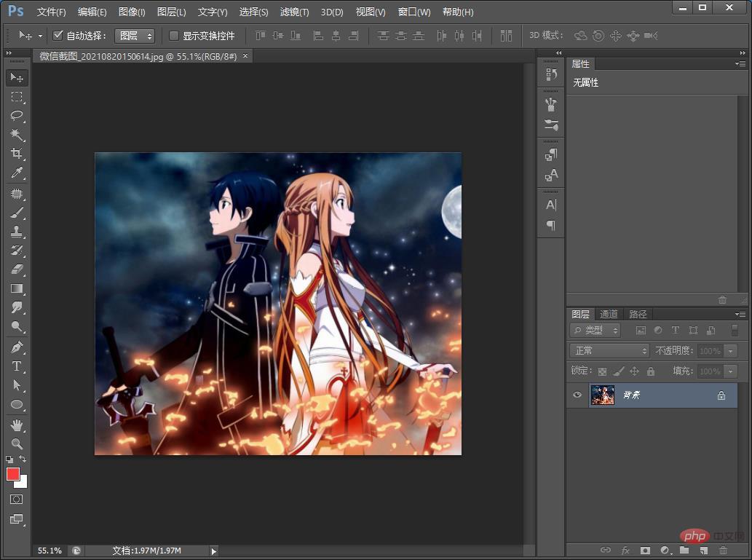The height and width of the screenshot is (560, 752).
Task: Open the 图层 auto-select dropdown
Action: pyautogui.click(x=135, y=36)
